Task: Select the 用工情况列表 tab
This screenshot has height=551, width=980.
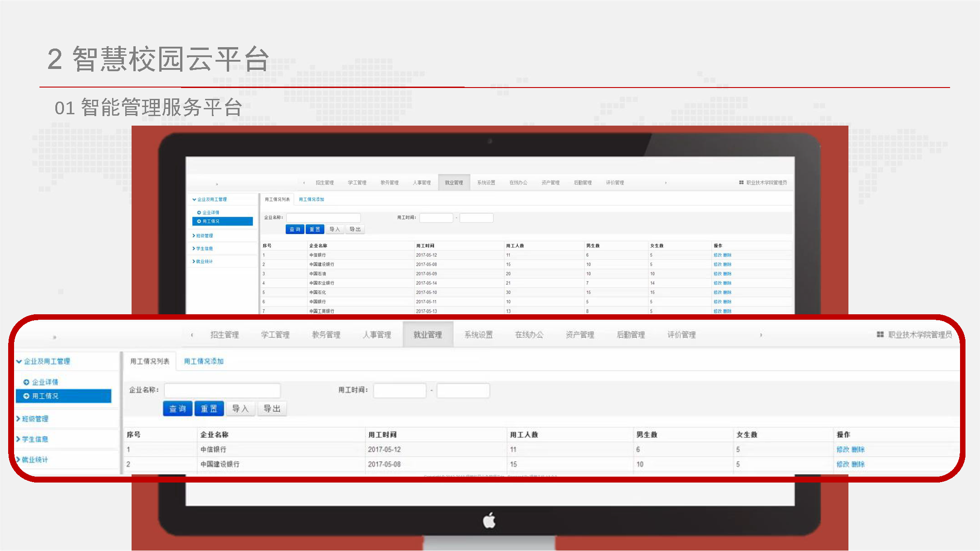Action: pos(150,361)
